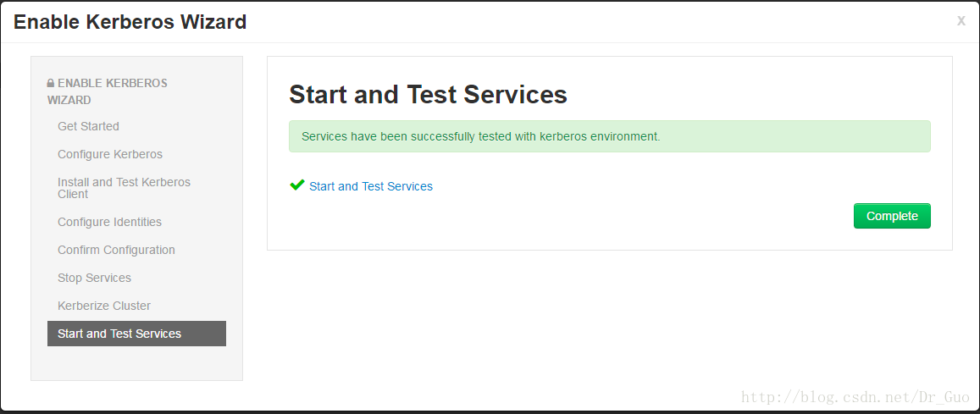Select the Get Started wizard step
Viewport: 980px width, 414px height.
88,126
